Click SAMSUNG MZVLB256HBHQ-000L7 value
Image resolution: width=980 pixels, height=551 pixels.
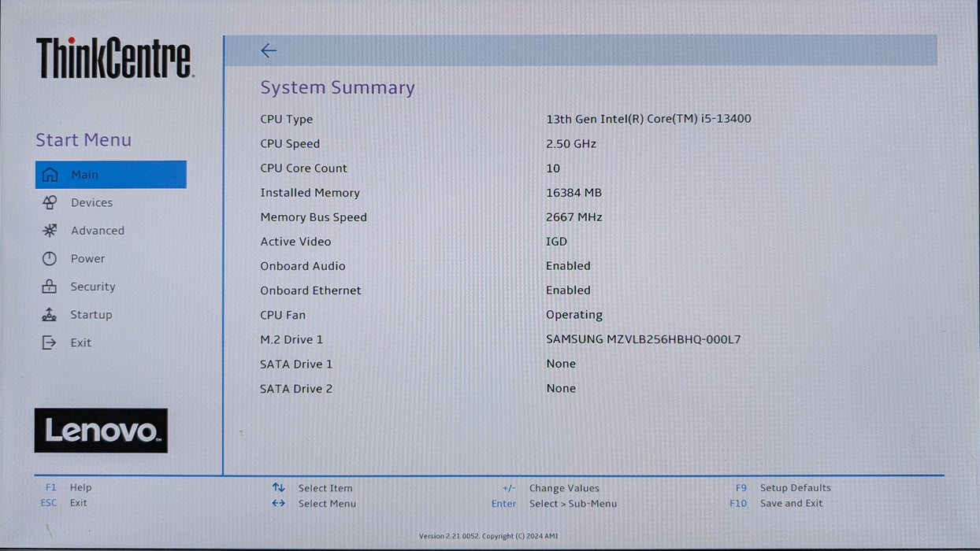(644, 340)
